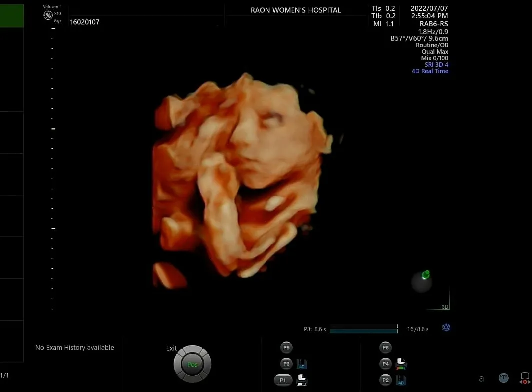Image resolution: width=532 pixels, height=392 pixels.
Task: Click the 'B57°/V60°/ 9.6cm' angle readout
Action: click(x=419, y=38)
